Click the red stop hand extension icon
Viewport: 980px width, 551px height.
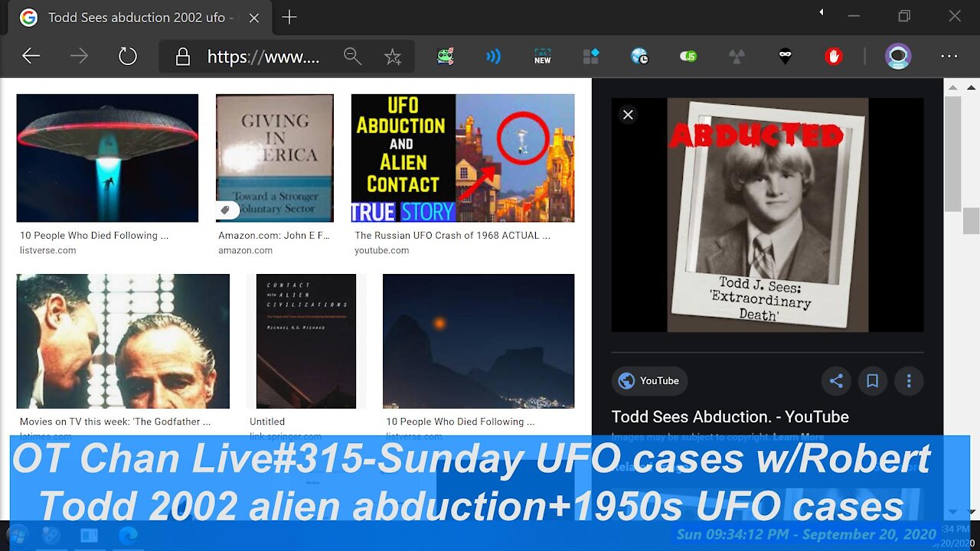click(834, 56)
